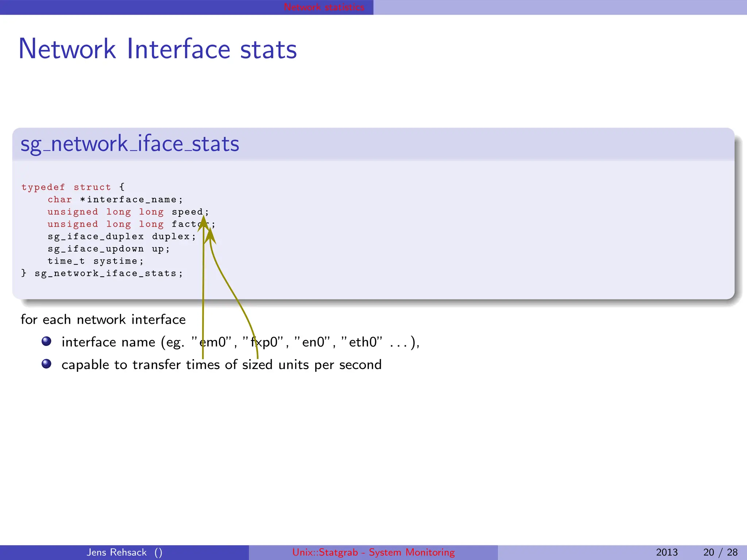Screen dimensions: 747x560
Task: Click the code line 'sg_iface_updown up;'
Action: pyautogui.click(x=109, y=249)
